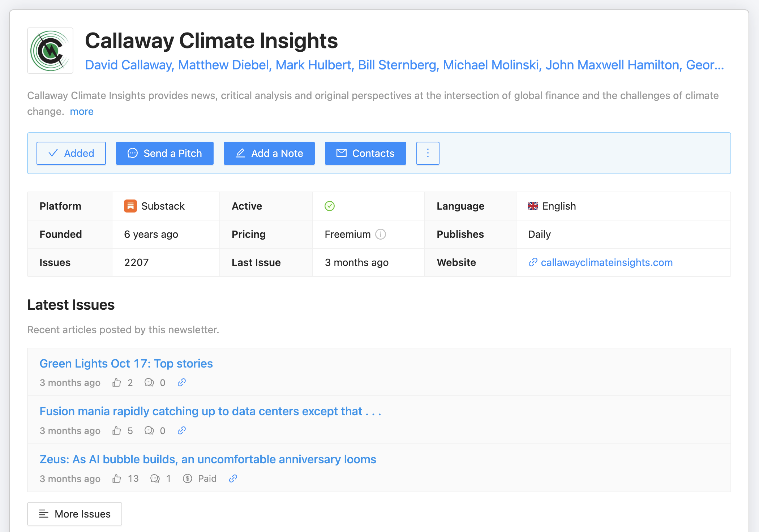Click the thumbs up icon on Zeus article
Image resolution: width=759 pixels, height=532 pixels.
pos(116,478)
